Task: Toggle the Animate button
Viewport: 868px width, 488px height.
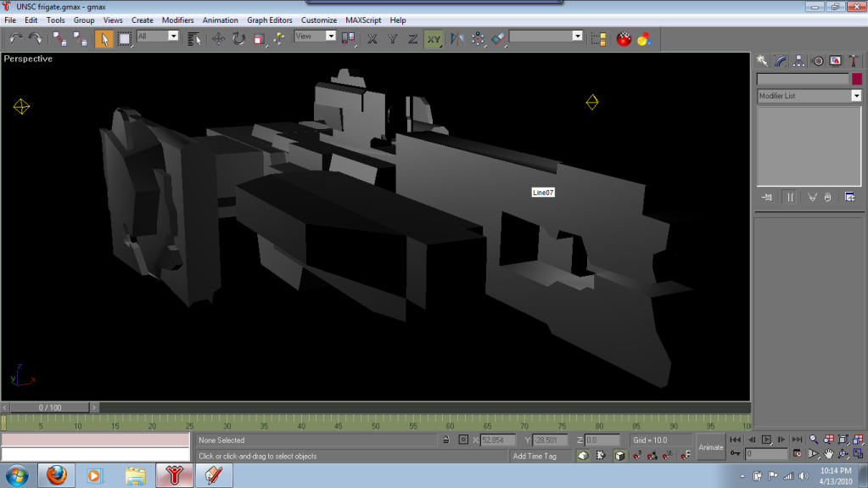Action: click(711, 447)
